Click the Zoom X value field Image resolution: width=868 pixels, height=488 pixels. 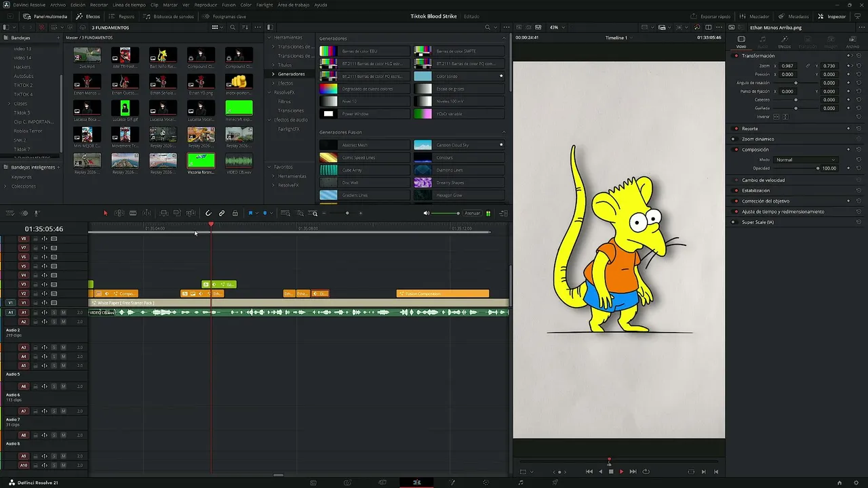point(787,66)
